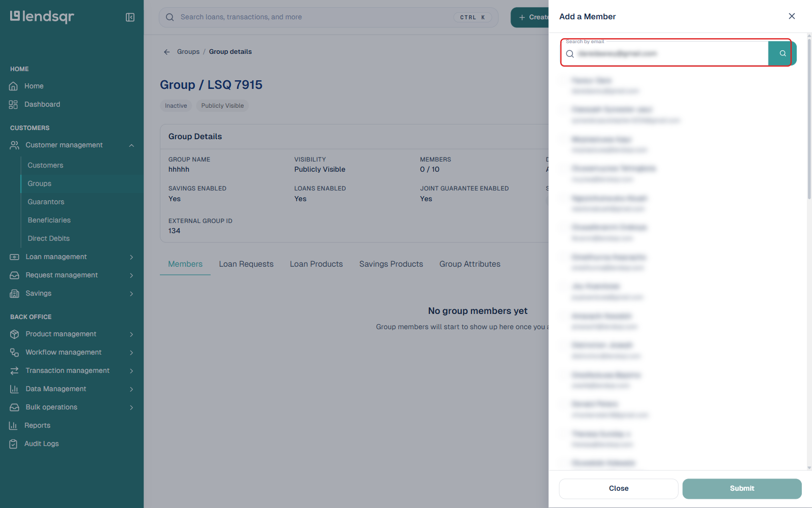Open Dashboard via its grid icon
Image resolution: width=812 pixels, height=508 pixels.
click(14, 105)
